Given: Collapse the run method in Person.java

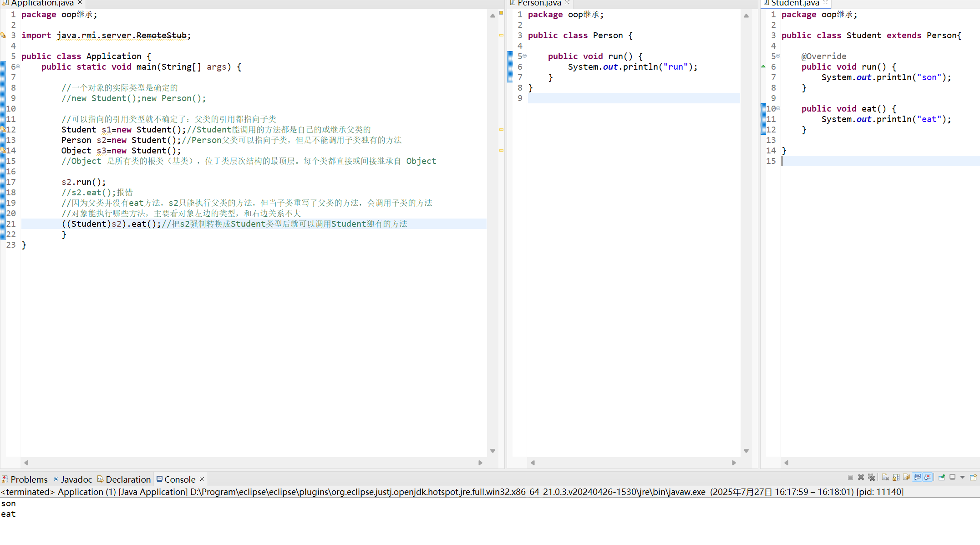Looking at the screenshot, I should pos(525,56).
